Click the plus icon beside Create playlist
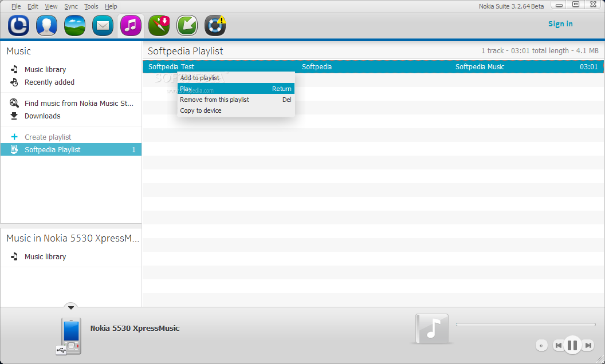 [14, 137]
